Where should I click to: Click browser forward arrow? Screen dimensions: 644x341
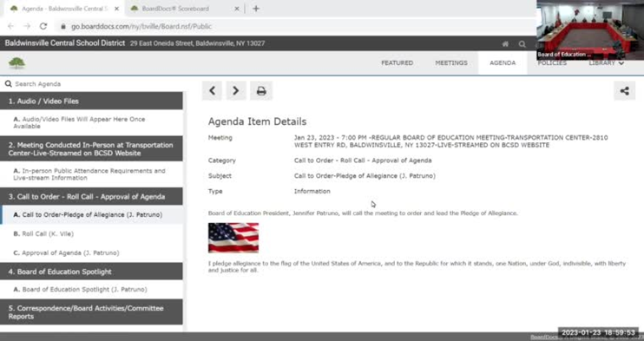click(x=27, y=26)
